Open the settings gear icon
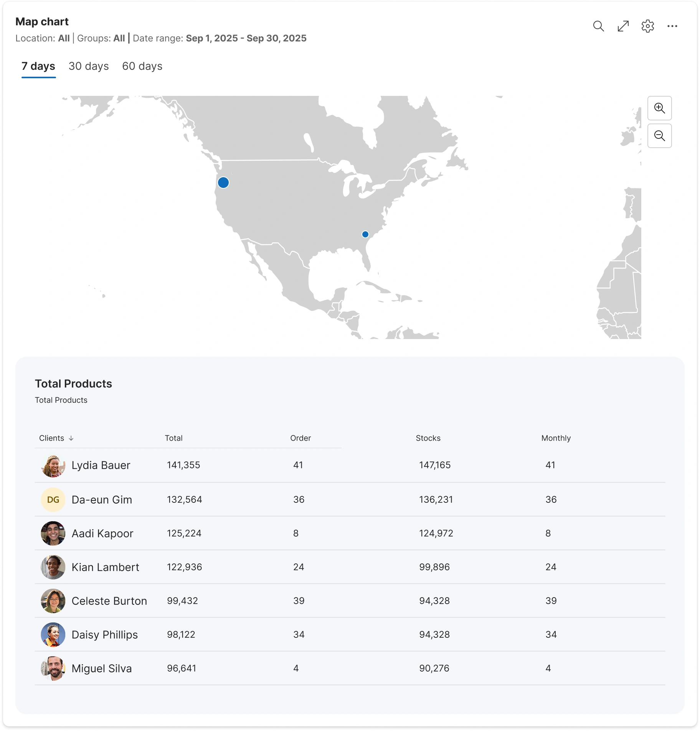 tap(647, 26)
